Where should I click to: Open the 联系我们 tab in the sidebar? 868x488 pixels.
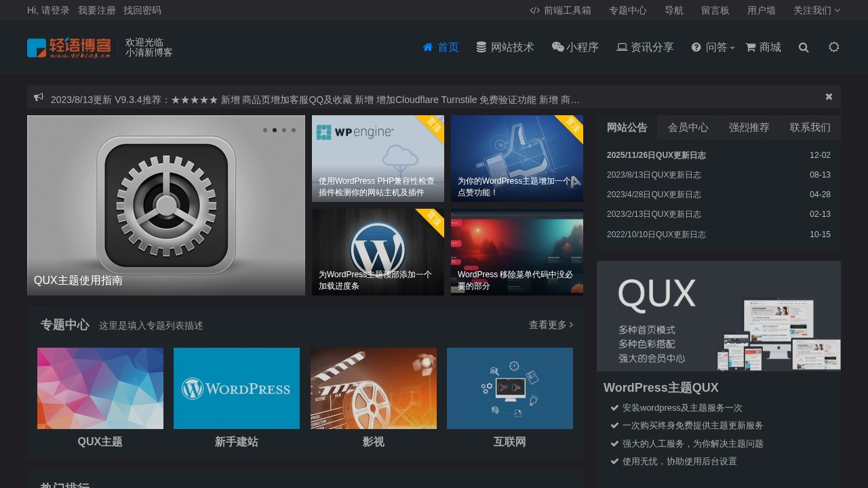[810, 127]
